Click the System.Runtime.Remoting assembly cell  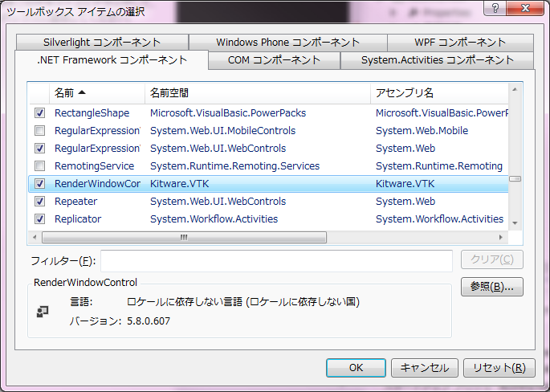pos(439,166)
